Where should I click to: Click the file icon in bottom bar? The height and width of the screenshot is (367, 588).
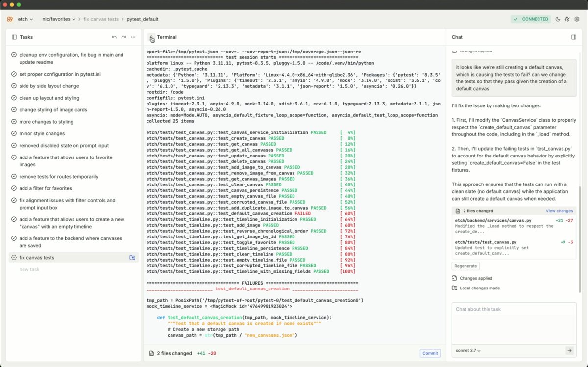(151, 353)
